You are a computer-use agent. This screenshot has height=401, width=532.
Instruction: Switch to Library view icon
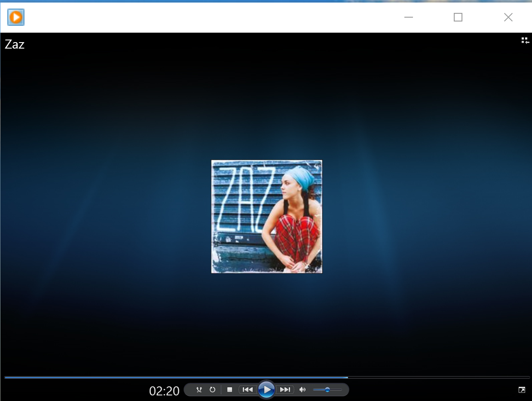click(x=525, y=40)
